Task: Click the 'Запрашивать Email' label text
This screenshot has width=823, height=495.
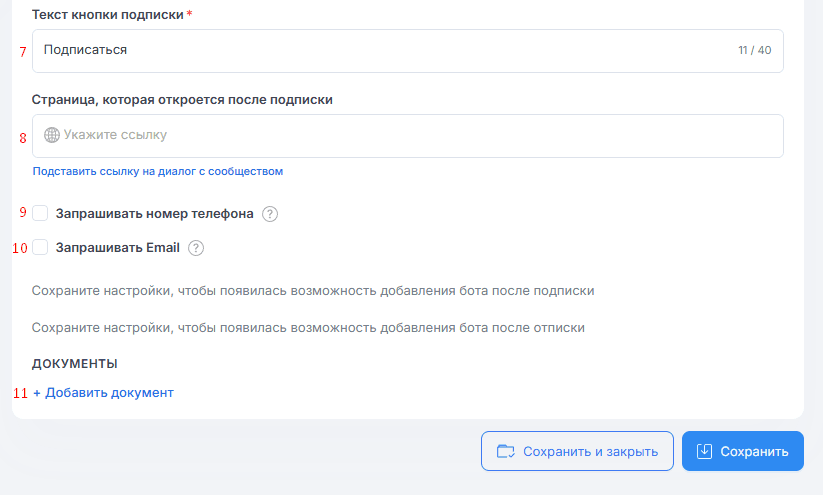Action: (118, 248)
